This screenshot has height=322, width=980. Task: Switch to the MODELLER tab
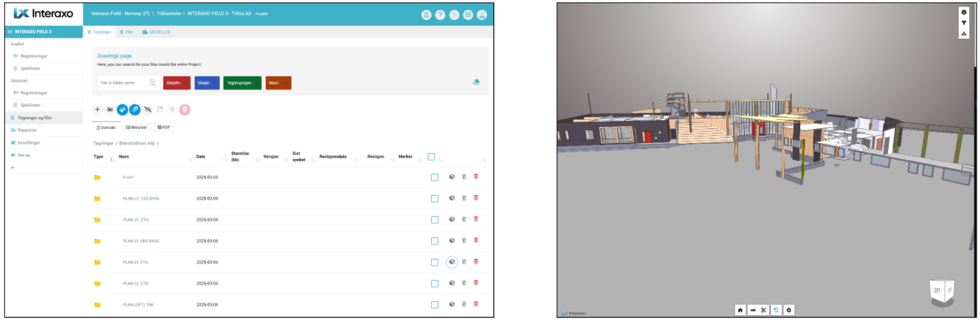157,32
